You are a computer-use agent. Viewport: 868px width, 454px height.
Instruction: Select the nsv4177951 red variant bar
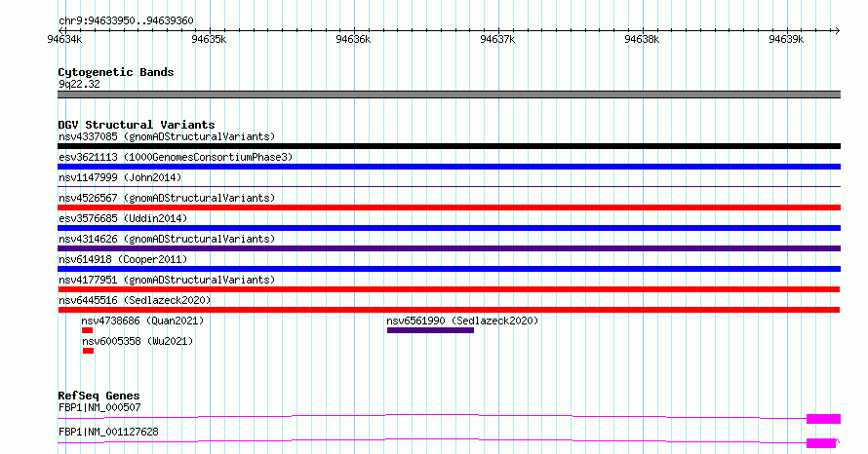[x=449, y=289]
